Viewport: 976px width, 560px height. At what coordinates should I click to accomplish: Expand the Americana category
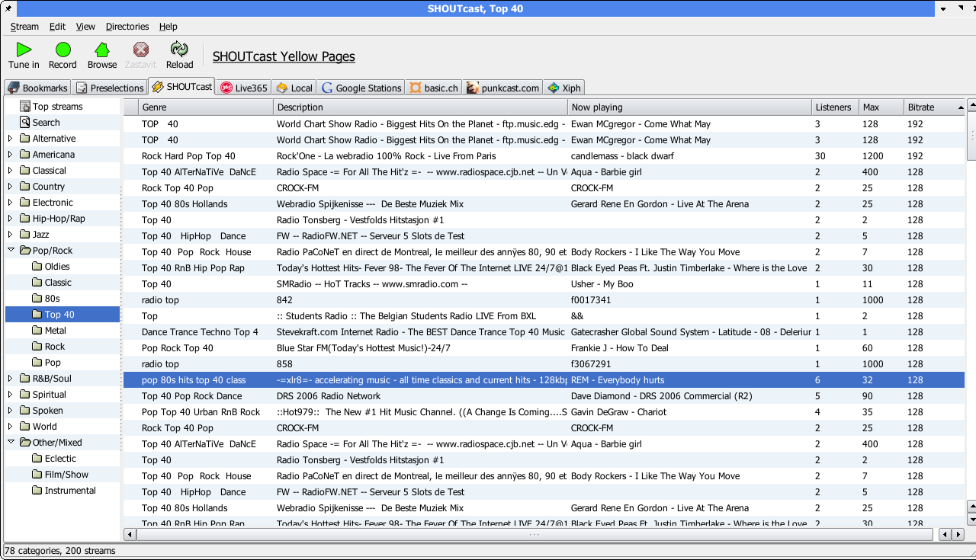(x=11, y=155)
